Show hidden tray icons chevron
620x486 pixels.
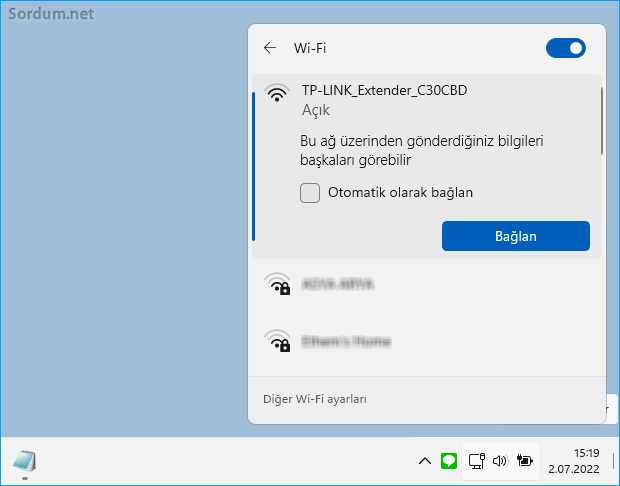click(x=425, y=461)
